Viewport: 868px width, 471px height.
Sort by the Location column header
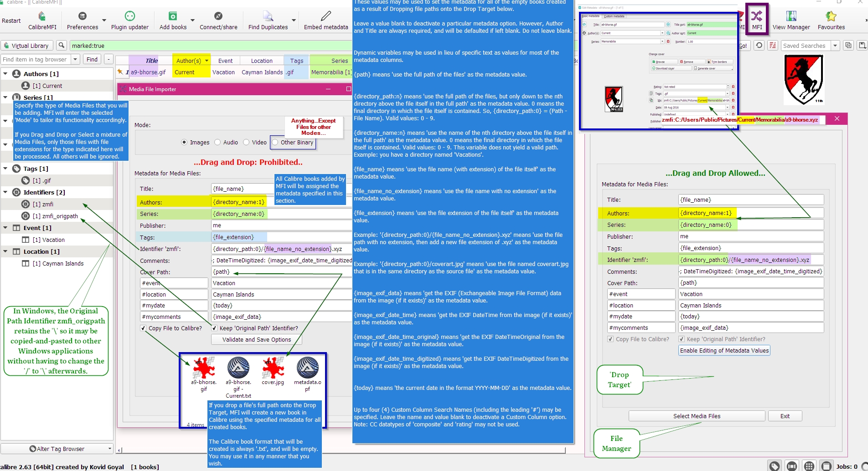click(262, 61)
